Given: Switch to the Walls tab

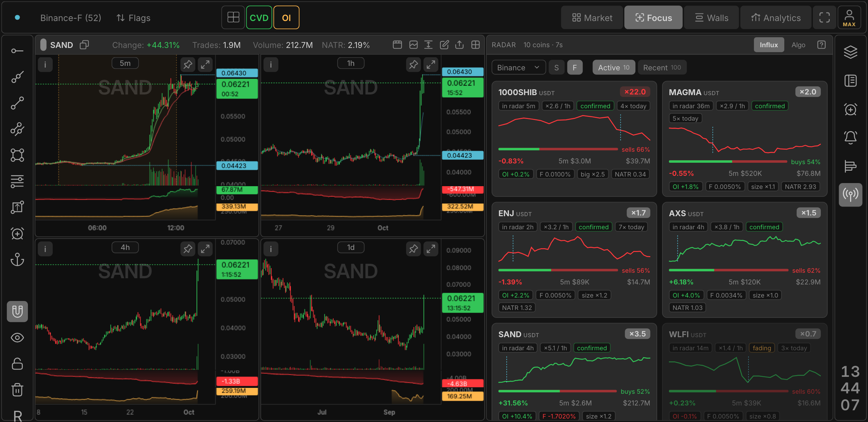Looking at the screenshot, I should click(712, 18).
